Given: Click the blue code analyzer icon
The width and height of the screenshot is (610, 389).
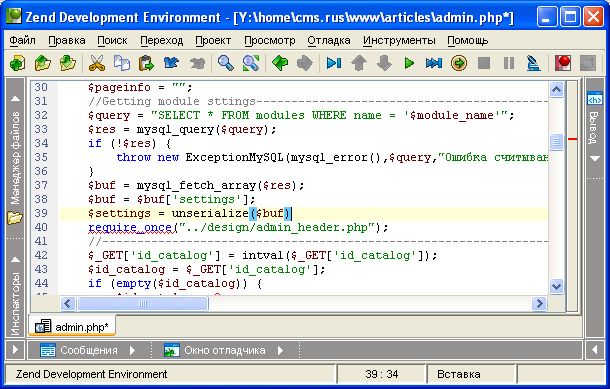Looking at the screenshot, I should 533,63.
